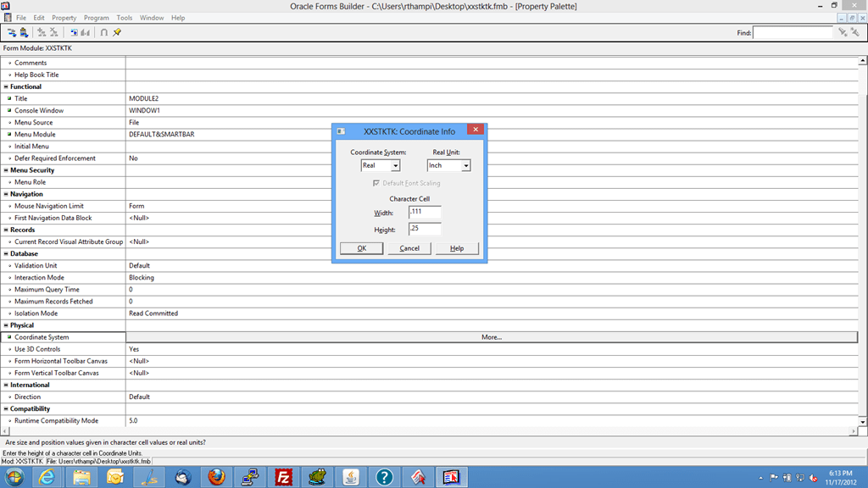Click the property list scroll down arrow
Screen dimensions: 868x488
click(862, 422)
